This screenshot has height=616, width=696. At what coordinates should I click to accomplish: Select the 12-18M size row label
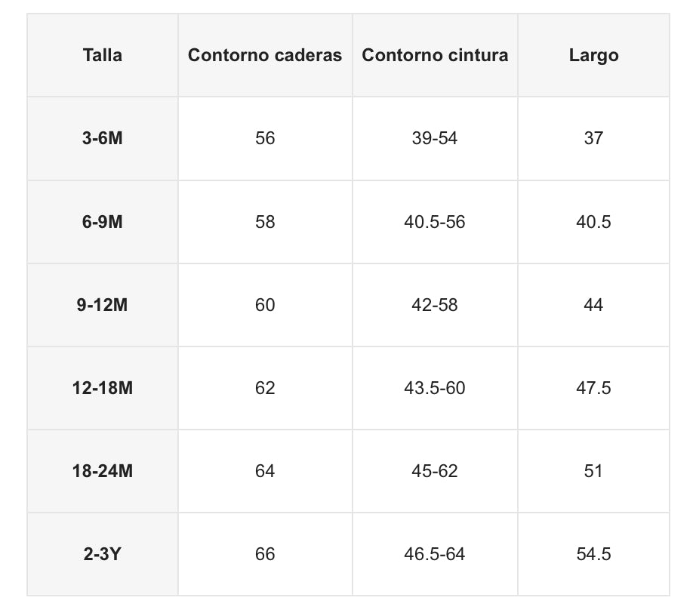[103, 388]
